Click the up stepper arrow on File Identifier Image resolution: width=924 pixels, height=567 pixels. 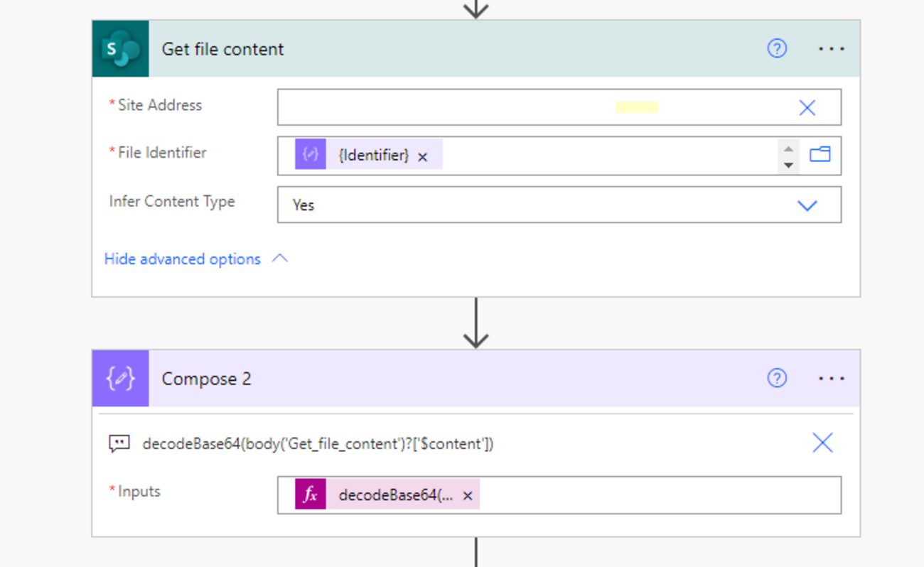point(789,148)
